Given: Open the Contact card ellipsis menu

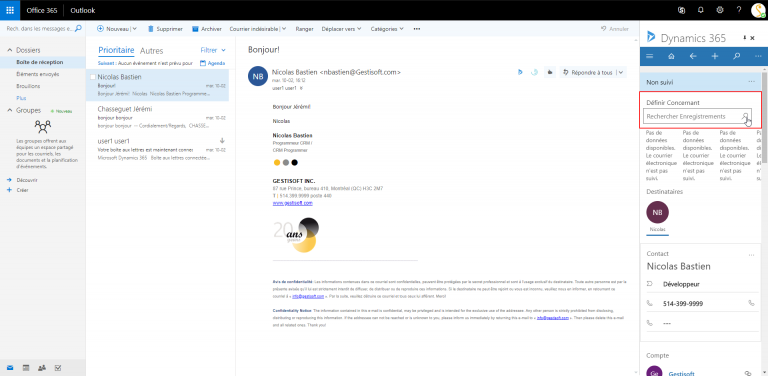Looking at the screenshot, I should [751, 255].
